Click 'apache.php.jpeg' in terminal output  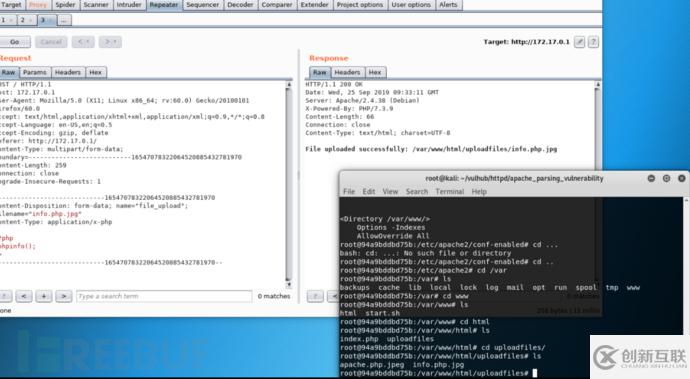tap(372, 365)
